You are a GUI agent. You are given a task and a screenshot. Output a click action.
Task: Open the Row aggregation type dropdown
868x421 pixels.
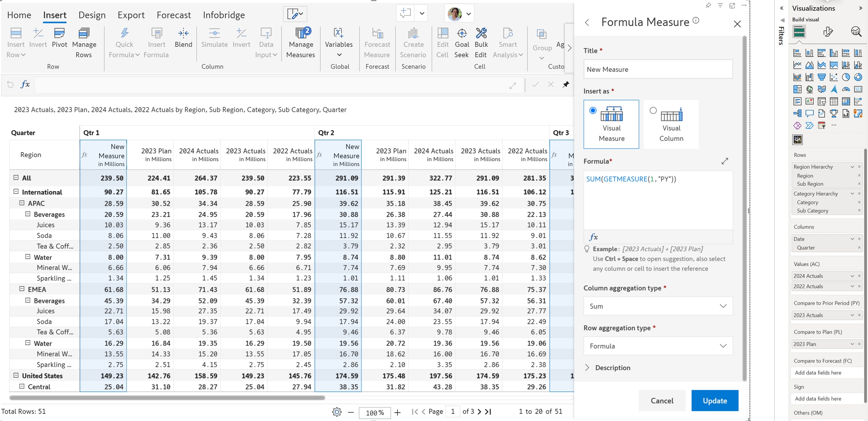point(658,346)
